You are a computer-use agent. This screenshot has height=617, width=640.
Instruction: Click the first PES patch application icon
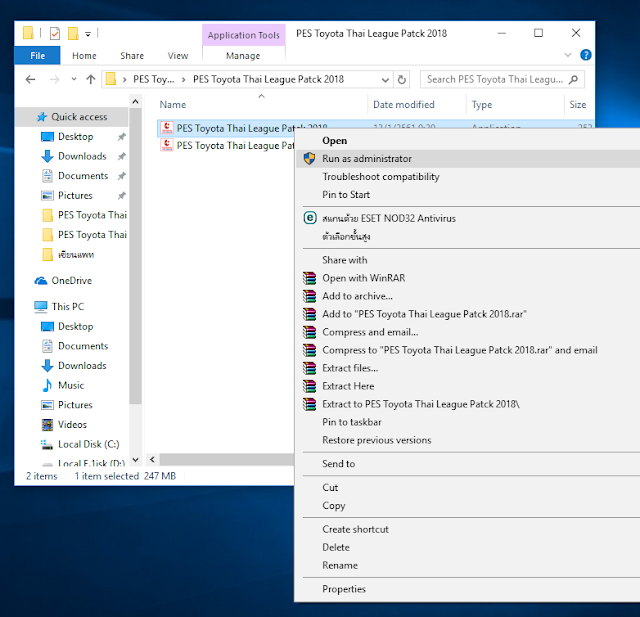coord(167,128)
